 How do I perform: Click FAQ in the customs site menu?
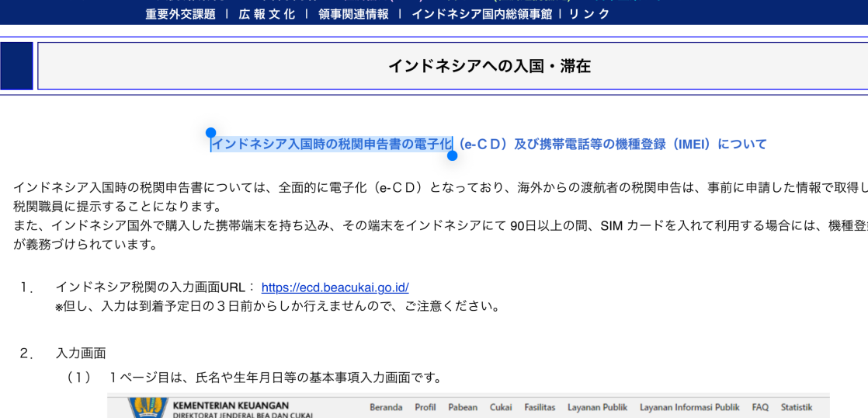(x=760, y=407)
